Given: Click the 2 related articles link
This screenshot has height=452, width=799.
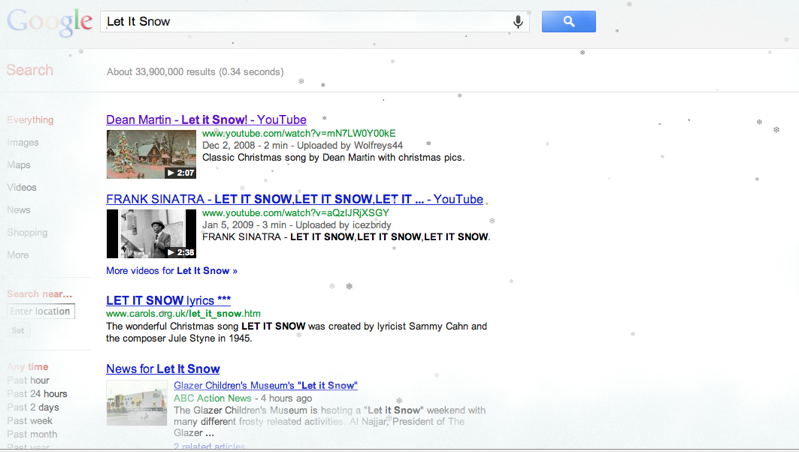Looking at the screenshot, I should pyautogui.click(x=209, y=446).
